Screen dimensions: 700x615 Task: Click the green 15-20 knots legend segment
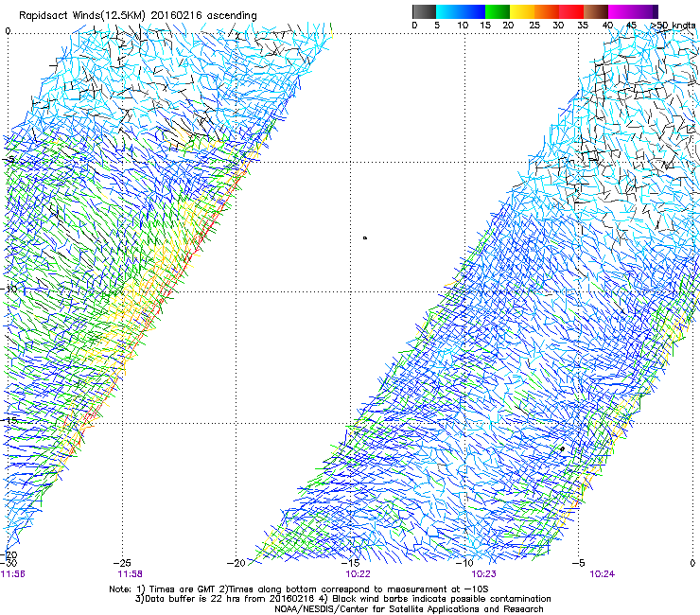tap(498, 11)
